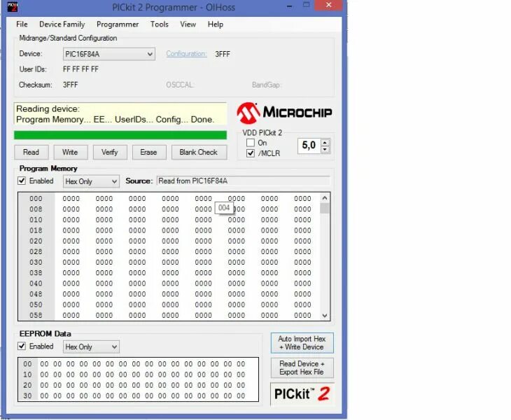Click program memory address label 058
The image size is (511, 420).
[x=36, y=315]
